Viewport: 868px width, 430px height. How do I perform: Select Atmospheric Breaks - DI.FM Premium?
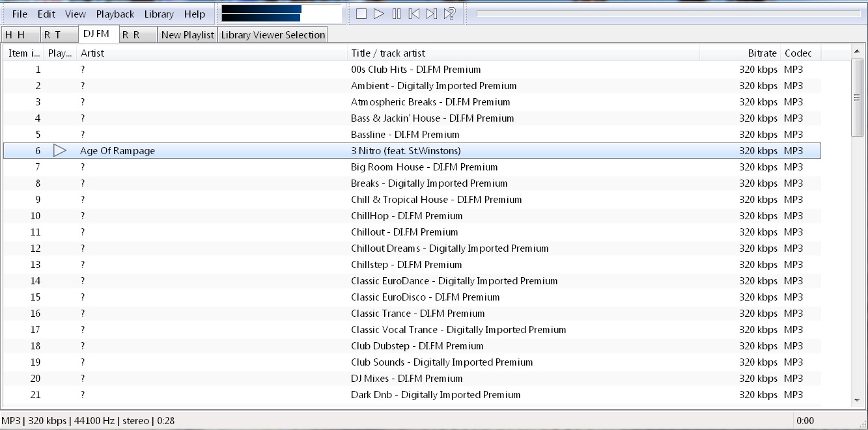412,102
